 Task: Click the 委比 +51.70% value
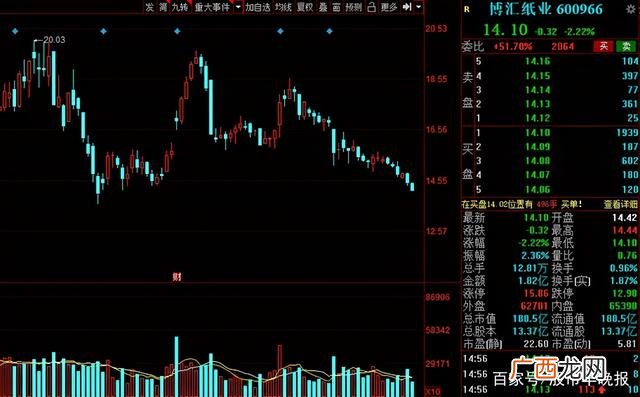tap(513, 46)
